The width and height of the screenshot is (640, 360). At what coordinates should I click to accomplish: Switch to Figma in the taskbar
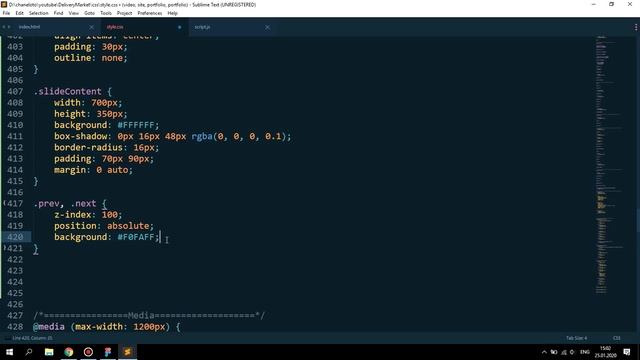(x=108, y=352)
